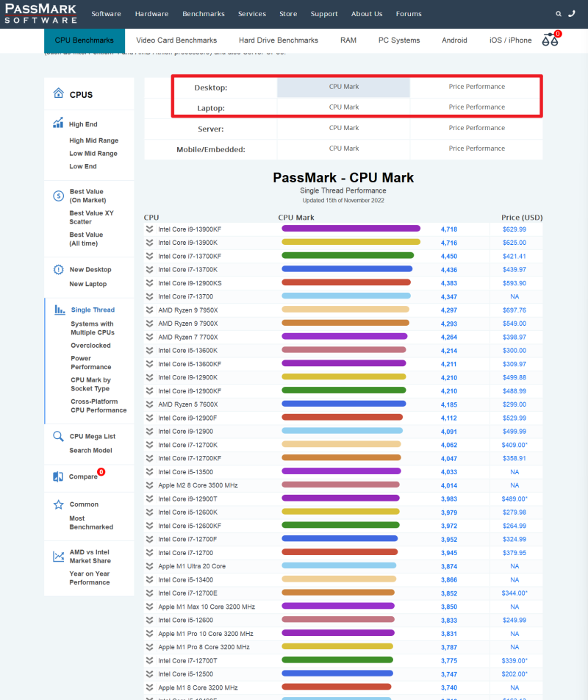The height and width of the screenshot is (700, 588).
Task: Expand the AMD Ryzen 5 7600X row chevron
Action: (x=149, y=404)
